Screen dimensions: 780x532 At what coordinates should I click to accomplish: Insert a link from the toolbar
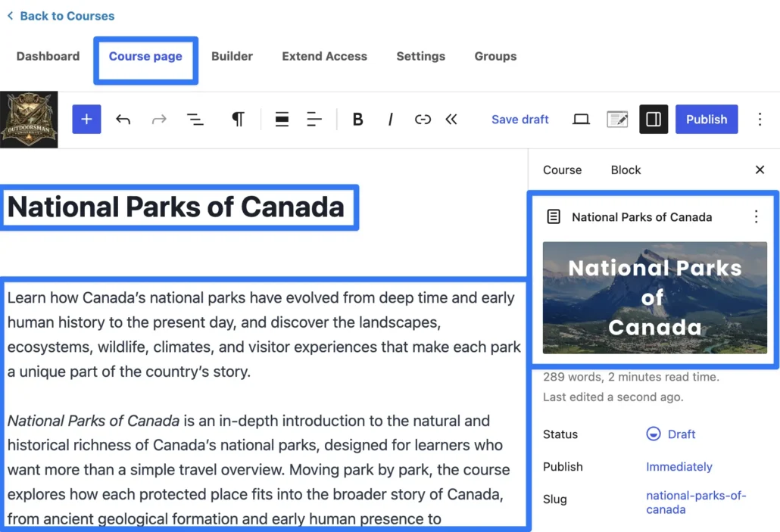pyautogui.click(x=423, y=120)
